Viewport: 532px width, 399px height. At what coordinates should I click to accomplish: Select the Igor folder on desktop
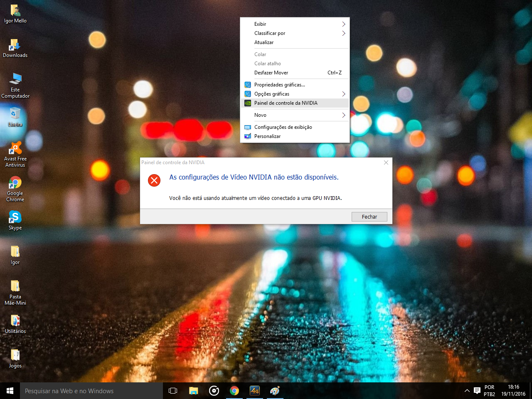click(15, 255)
